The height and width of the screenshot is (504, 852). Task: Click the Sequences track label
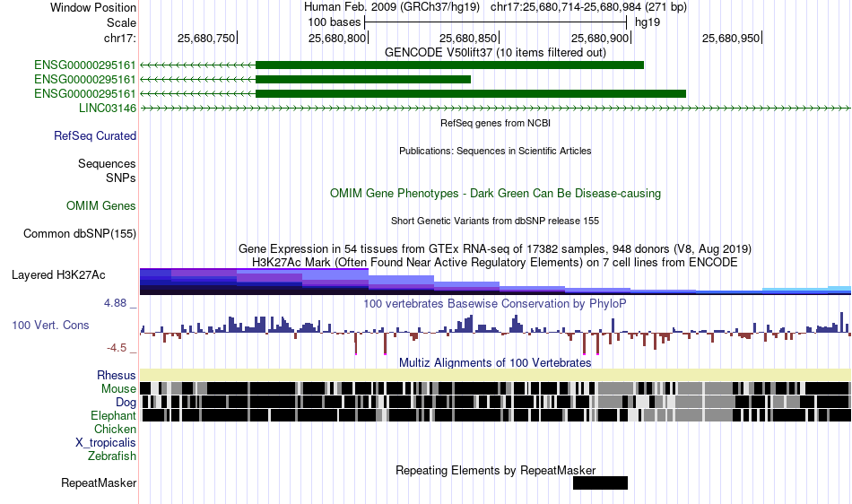[x=107, y=163]
